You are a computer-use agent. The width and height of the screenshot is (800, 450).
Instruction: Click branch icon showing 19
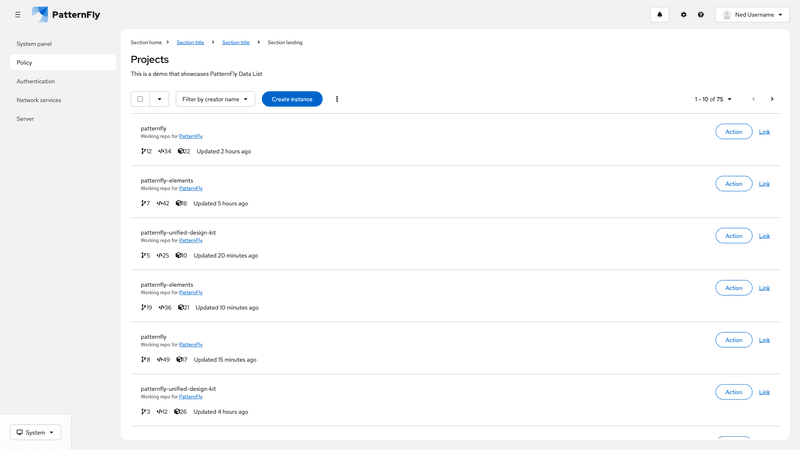pyautogui.click(x=143, y=307)
